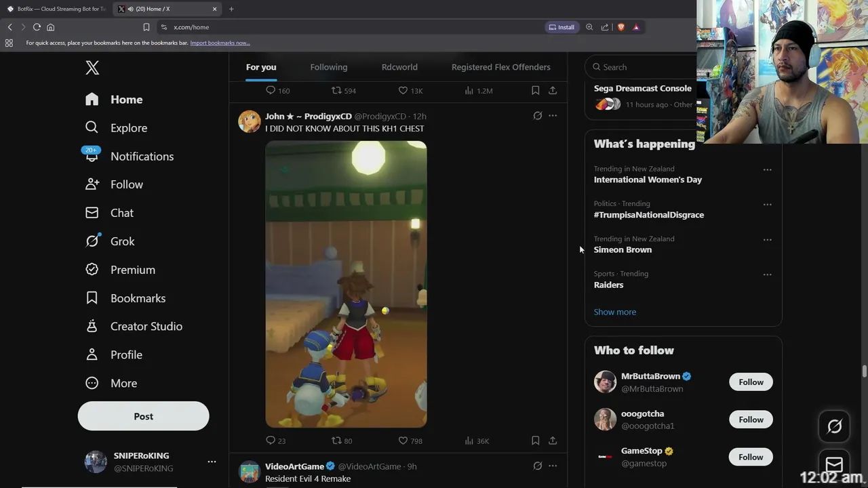
Task: Reply to the top post with 160 replies
Action: (x=277, y=90)
